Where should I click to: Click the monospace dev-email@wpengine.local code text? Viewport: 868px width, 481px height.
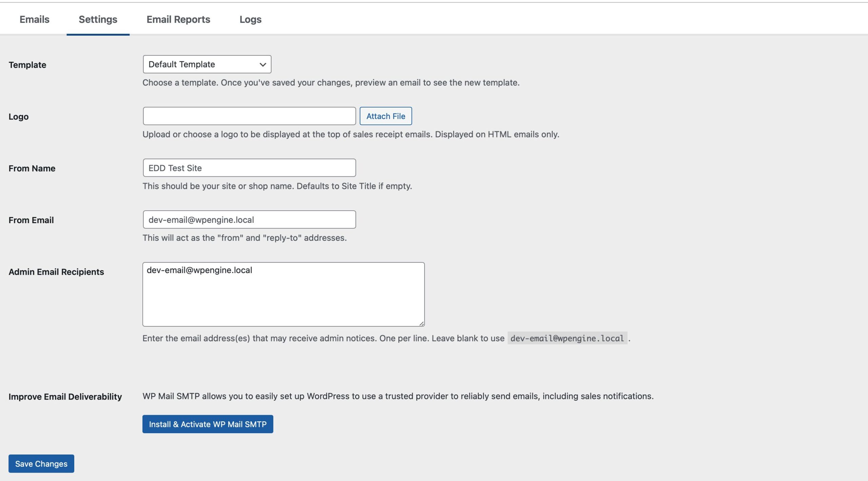point(567,338)
